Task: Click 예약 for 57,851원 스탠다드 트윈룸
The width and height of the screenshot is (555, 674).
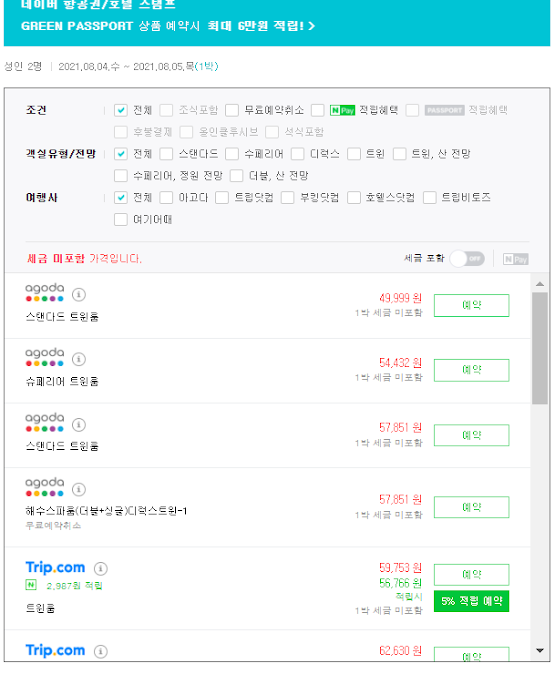Action: [x=472, y=435]
